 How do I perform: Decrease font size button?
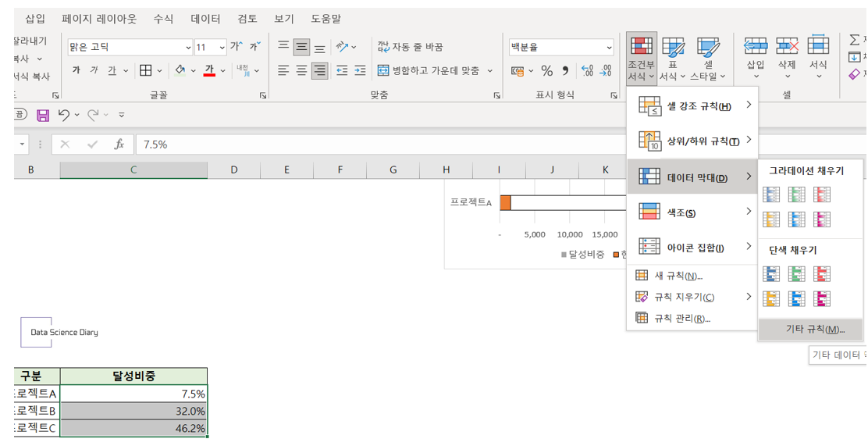(x=254, y=47)
